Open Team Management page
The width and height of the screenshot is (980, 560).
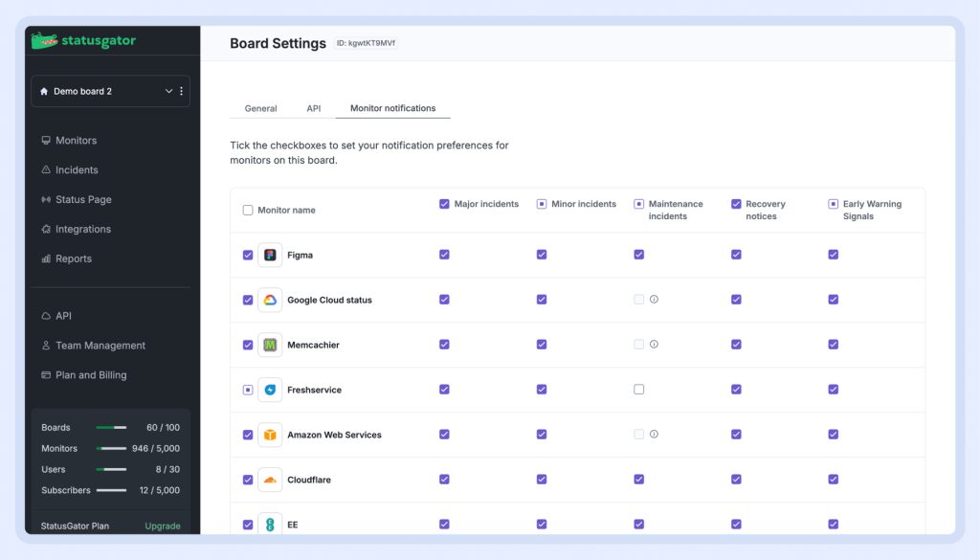click(x=100, y=346)
